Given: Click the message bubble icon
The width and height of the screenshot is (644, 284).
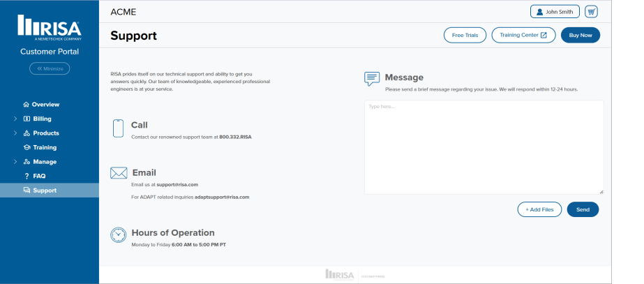Looking at the screenshot, I should coord(372,79).
